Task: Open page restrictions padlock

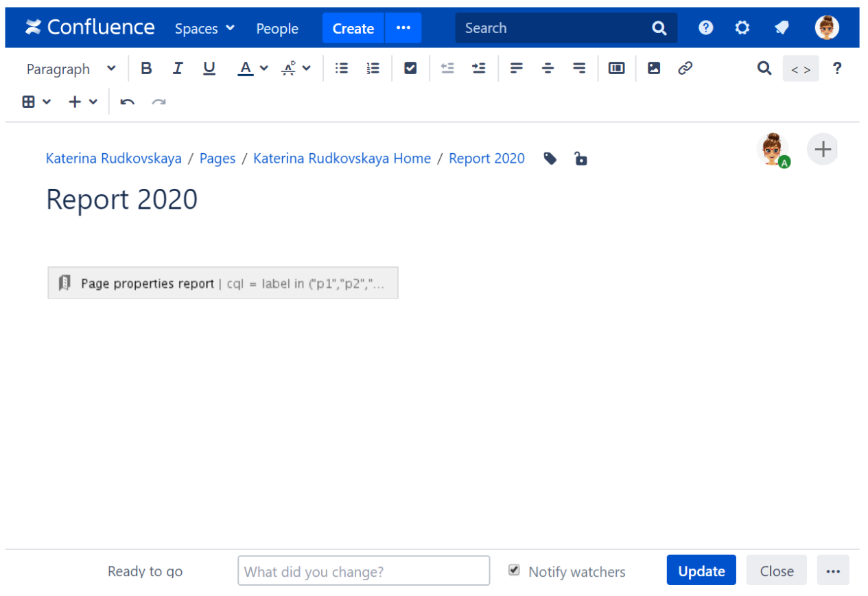Action: [580, 159]
